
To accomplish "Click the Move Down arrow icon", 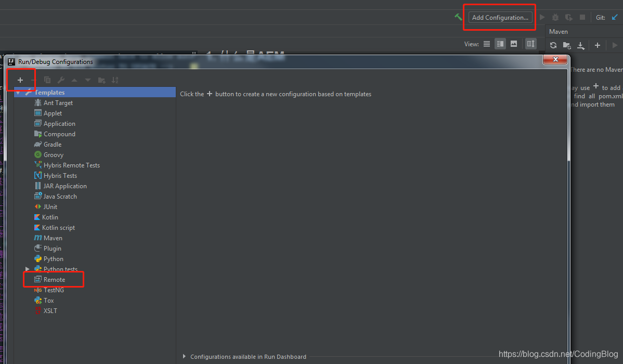I will coord(88,80).
